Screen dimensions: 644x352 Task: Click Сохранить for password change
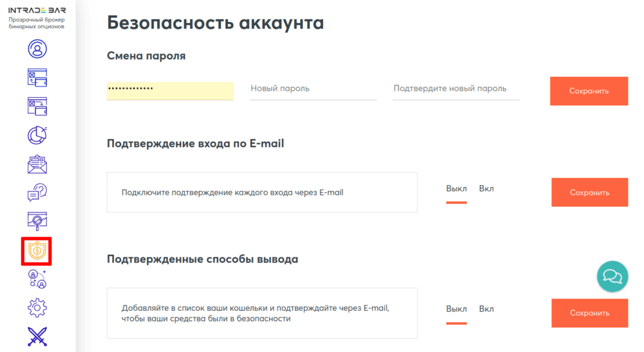pyautogui.click(x=589, y=91)
